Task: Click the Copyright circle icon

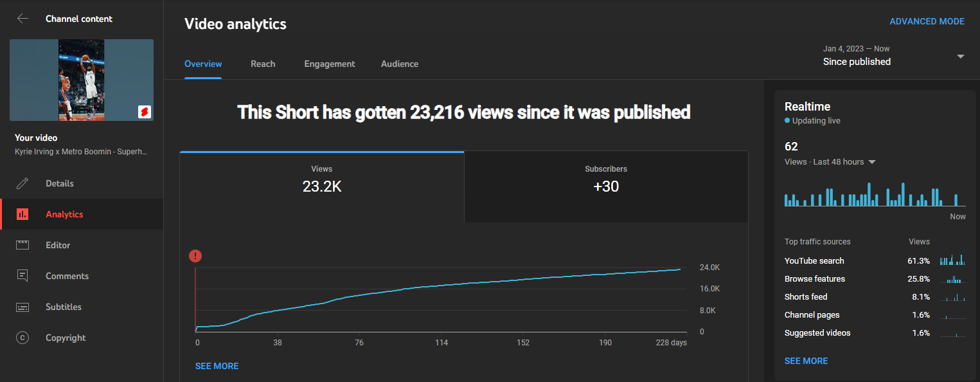Action: [22, 338]
